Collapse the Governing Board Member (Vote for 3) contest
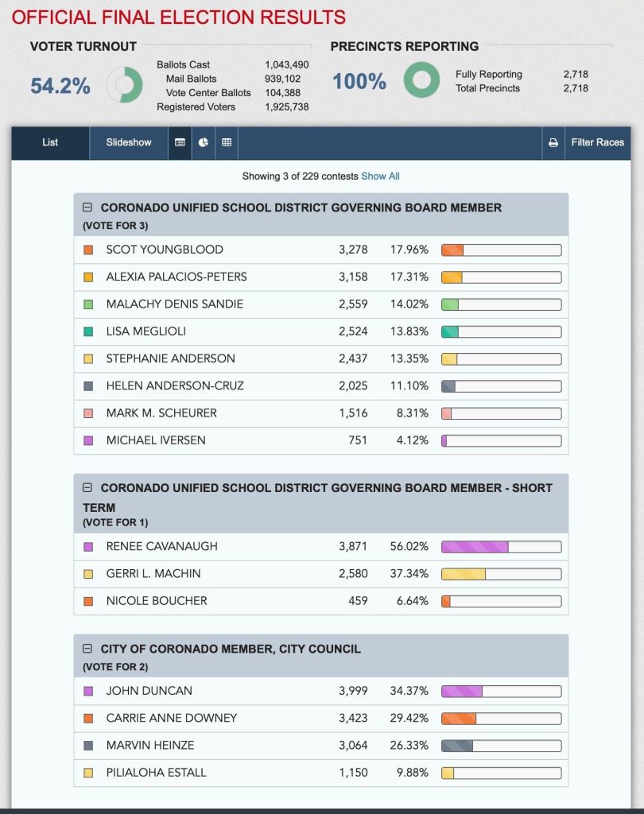 click(87, 207)
